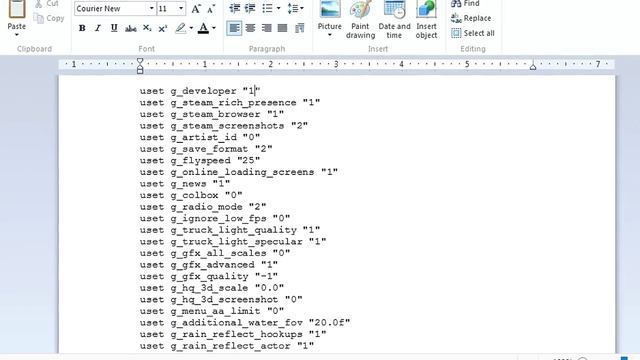The image size is (640, 360).
Task: Start a bulleted list
Action: pos(267,8)
